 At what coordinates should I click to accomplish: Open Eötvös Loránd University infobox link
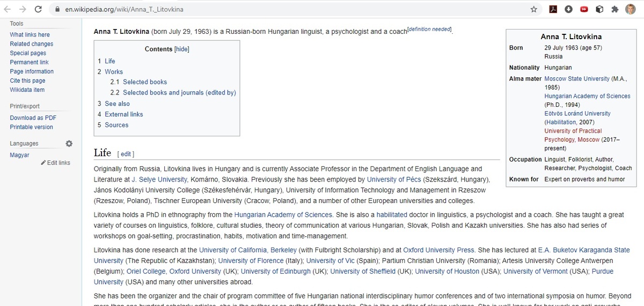pyautogui.click(x=577, y=113)
